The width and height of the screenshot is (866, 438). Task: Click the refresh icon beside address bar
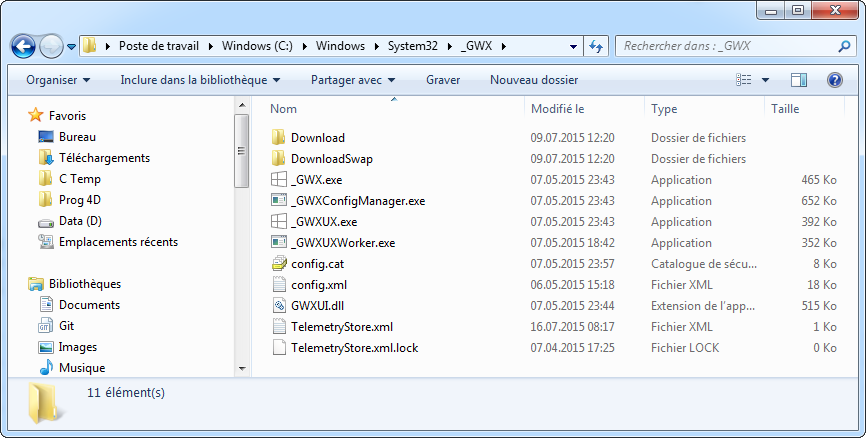point(597,46)
